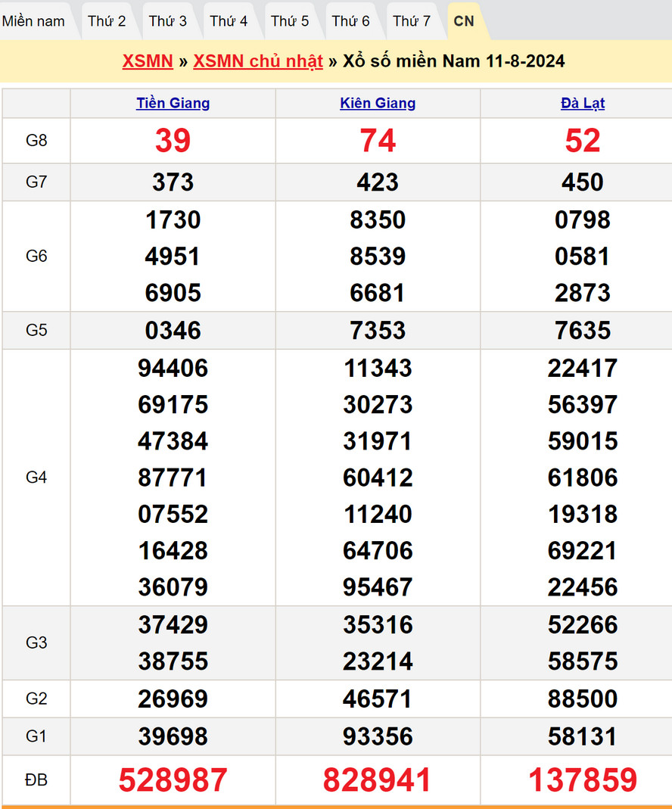Click the G8 number 39
The width and height of the screenshot is (672, 809).
(173, 141)
